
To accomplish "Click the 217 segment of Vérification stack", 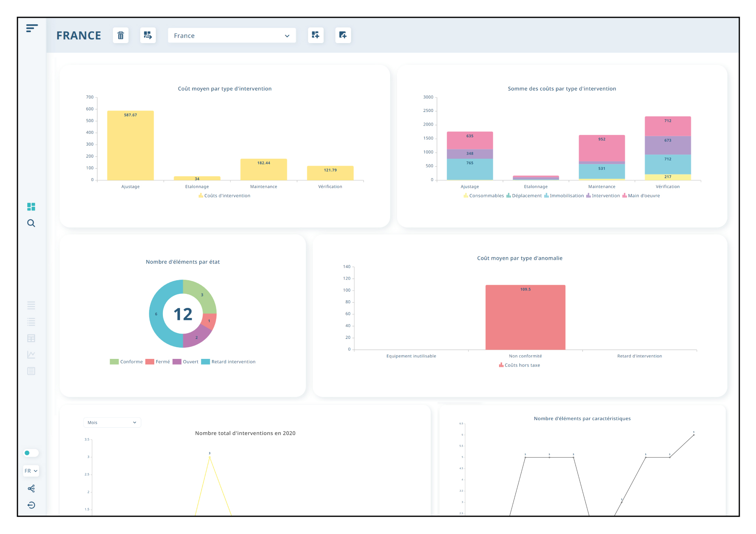I will (668, 177).
